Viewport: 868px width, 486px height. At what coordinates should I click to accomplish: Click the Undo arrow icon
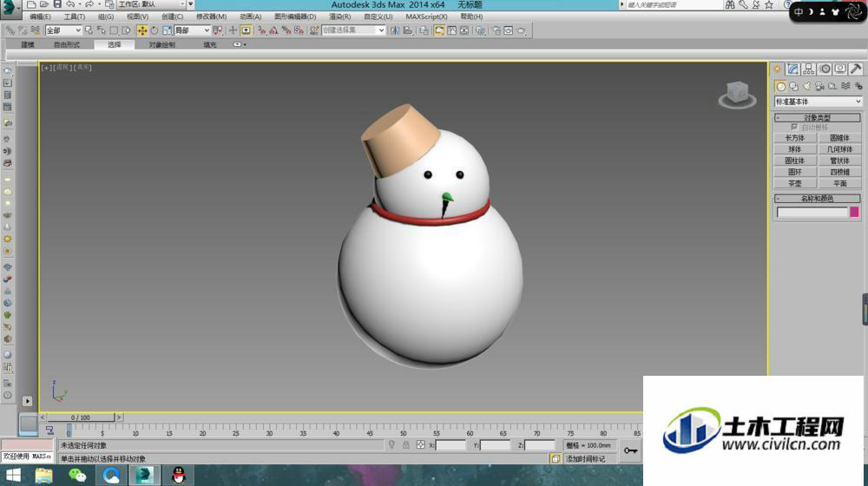[69, 4]
